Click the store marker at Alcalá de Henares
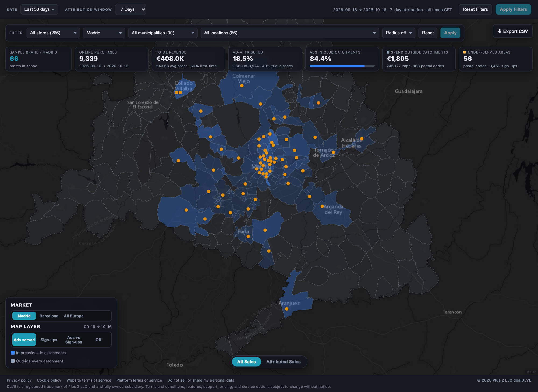 coord(362,139)
